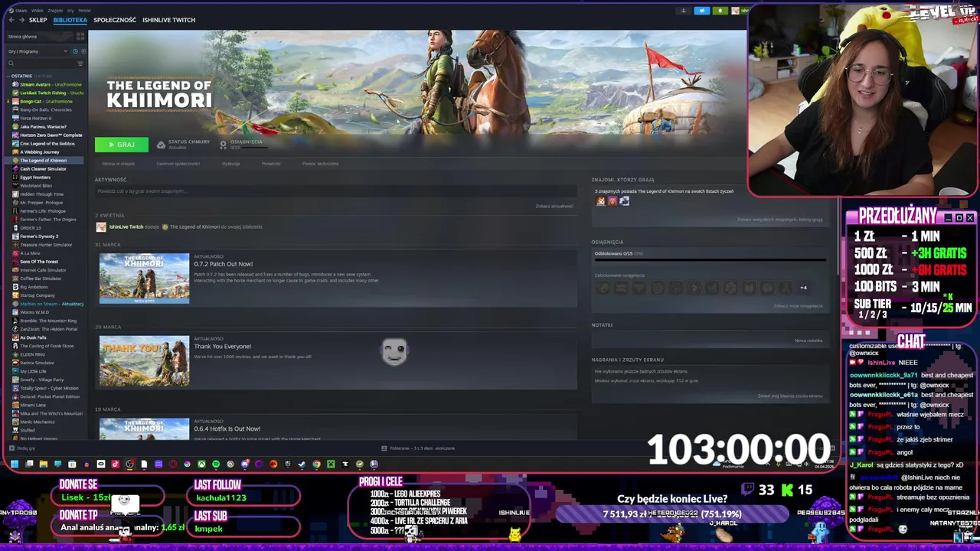The image size is (980, 551).
Task: Go back with Steam's left arrow
Action: pos(11,20)
